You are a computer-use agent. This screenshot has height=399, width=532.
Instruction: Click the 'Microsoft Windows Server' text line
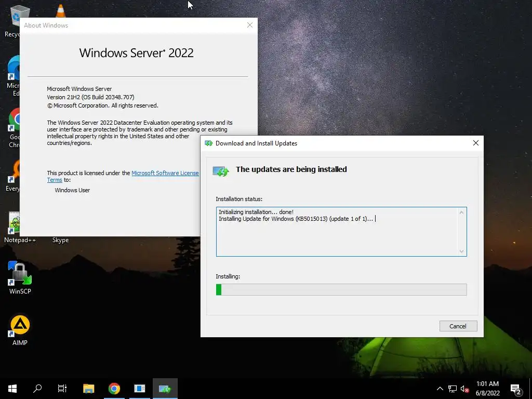click(79, 89)
